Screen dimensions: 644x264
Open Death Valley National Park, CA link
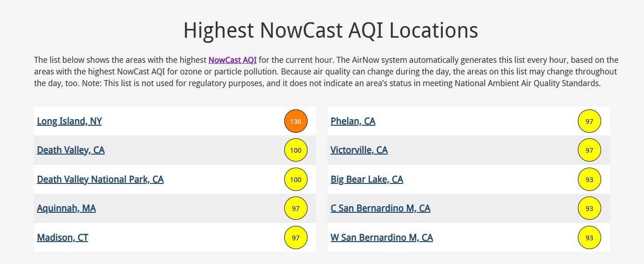click(x=100, y=180)
